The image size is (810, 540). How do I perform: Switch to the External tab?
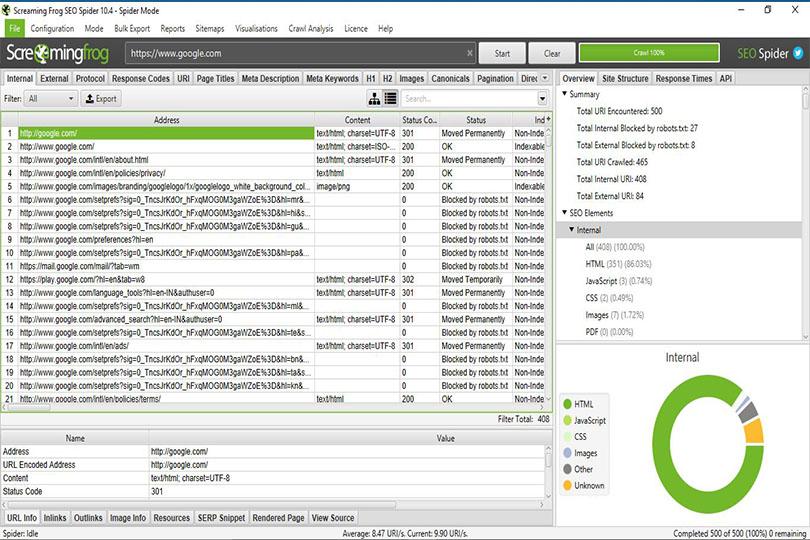(x=54, y=78)
